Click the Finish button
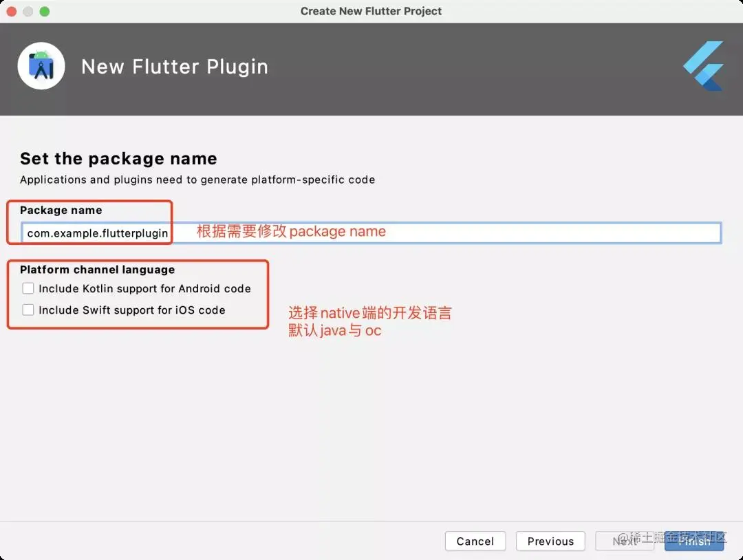The width and height of the screenshot is (743, 560). tap(694, 541)
